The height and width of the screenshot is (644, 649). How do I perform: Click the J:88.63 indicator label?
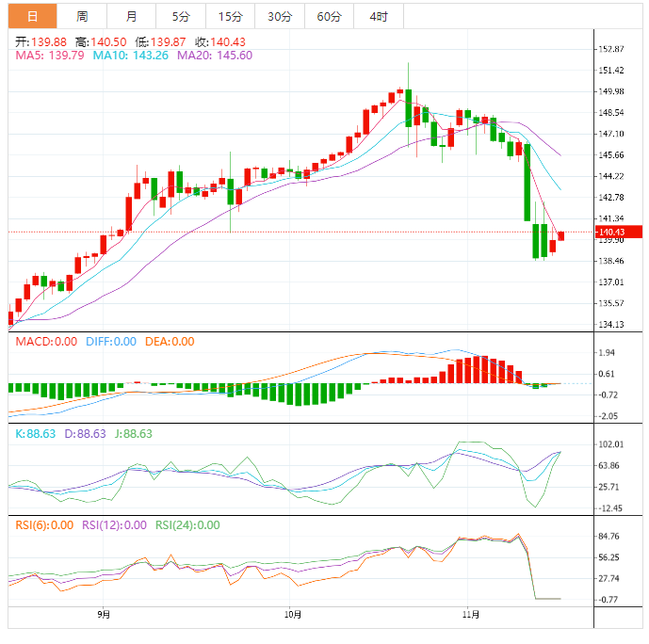[x=133, y=433]
